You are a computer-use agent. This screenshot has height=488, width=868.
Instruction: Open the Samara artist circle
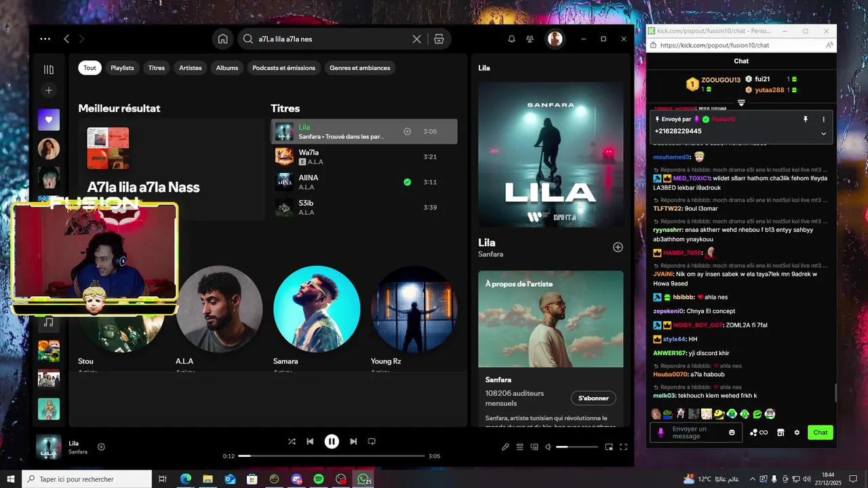pos(317,309)
